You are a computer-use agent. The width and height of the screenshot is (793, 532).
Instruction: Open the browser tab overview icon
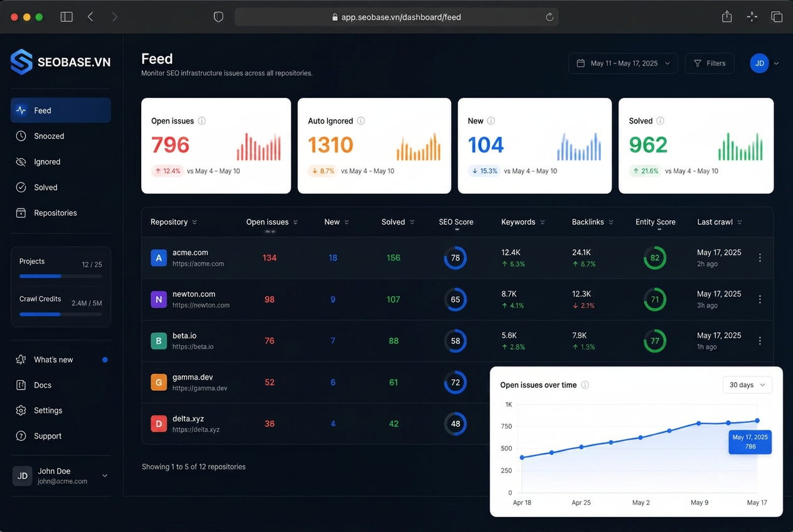pyautogui.click(x=777, y=17)
